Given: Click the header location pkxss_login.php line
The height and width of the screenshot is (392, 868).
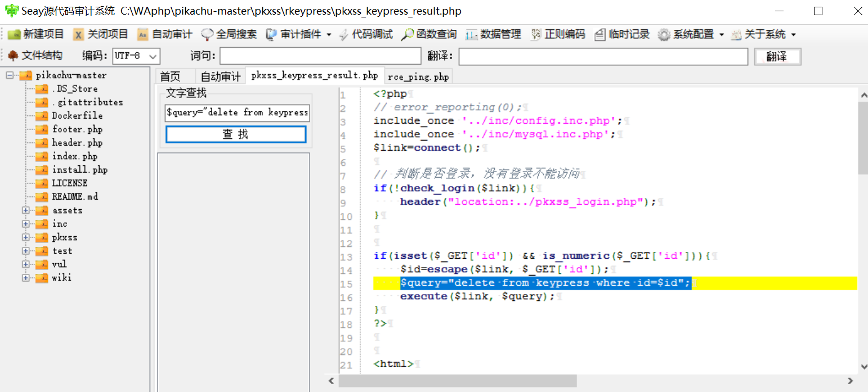Looking at the screenshot, I should point(528,202).
